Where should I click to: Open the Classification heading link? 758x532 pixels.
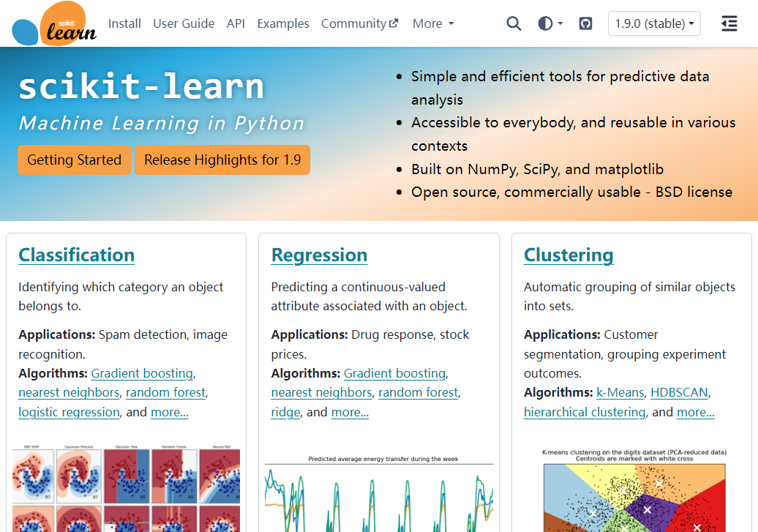click(76, 255)
